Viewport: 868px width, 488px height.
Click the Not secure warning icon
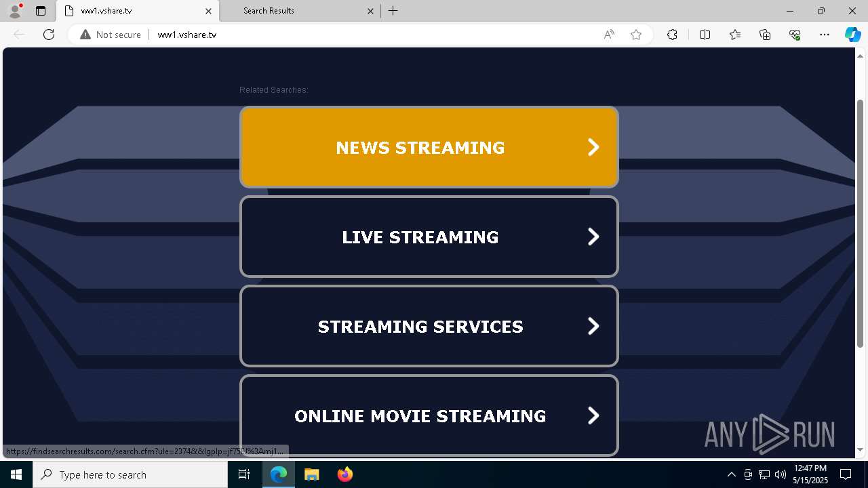tap(85, 35)
